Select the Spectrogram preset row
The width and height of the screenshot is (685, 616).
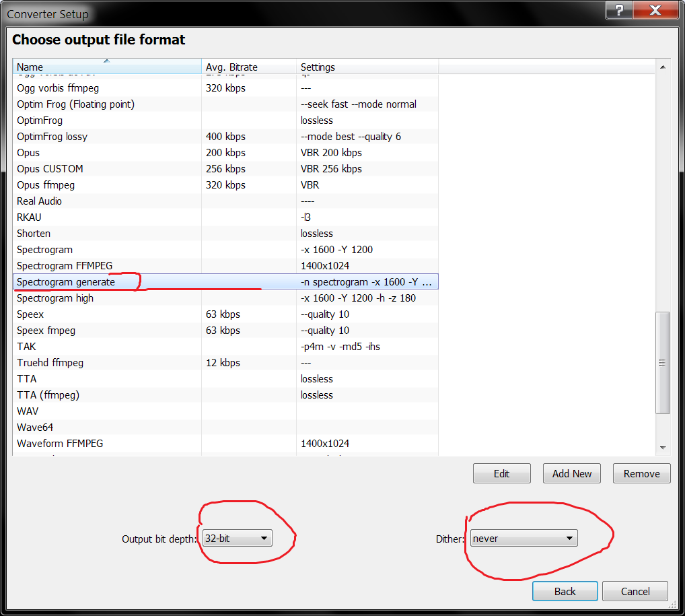tap(225, 250)
